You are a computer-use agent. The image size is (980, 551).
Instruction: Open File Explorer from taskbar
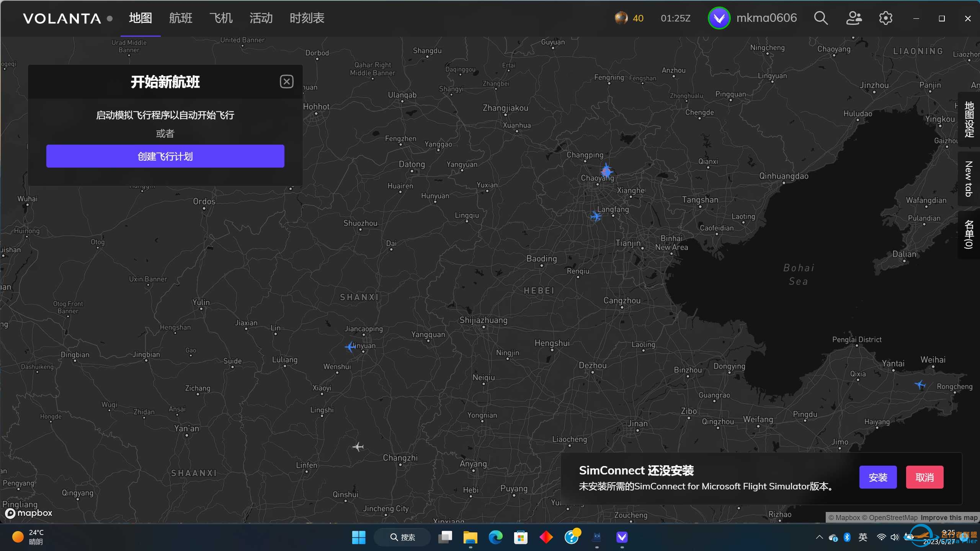[x=470, y=537]
